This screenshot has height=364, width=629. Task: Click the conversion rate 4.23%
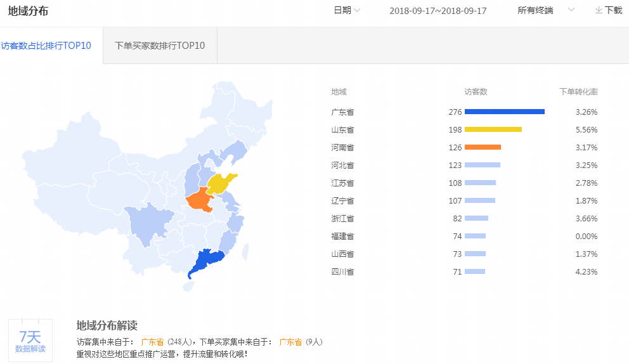pos(586,271)
